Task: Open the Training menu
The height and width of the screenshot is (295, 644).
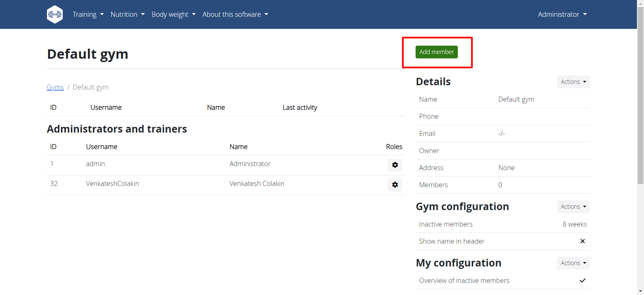Action: [x=88, y=14]
